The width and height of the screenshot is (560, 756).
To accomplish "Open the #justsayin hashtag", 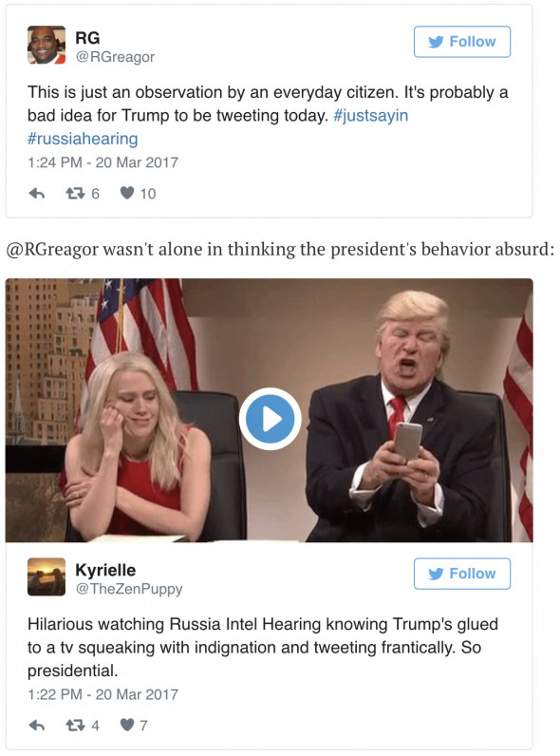I will pyautogui.click(x=370, y=116).
